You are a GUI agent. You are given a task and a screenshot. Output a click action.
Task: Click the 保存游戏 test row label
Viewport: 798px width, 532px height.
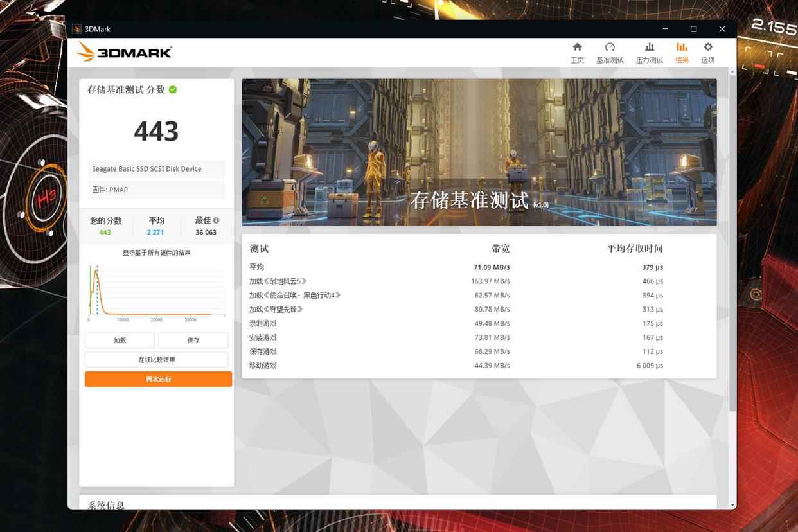pos(263,351)
